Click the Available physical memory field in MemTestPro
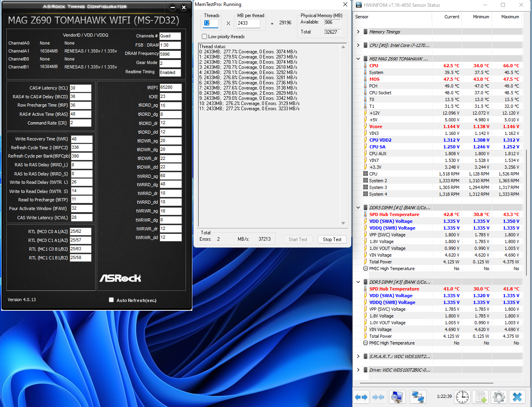The height and width of the screenshot is (407, 532). point(332,22)
